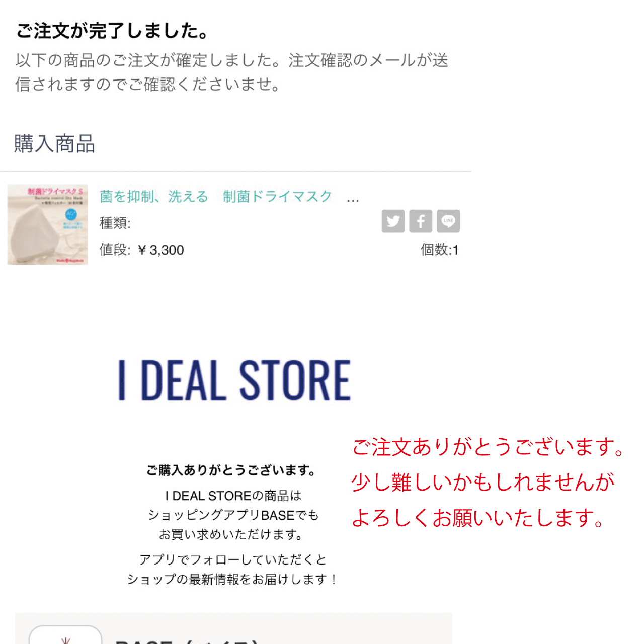
Task: Click the bold ご購入ありがとうございます message
Action: 231,470
